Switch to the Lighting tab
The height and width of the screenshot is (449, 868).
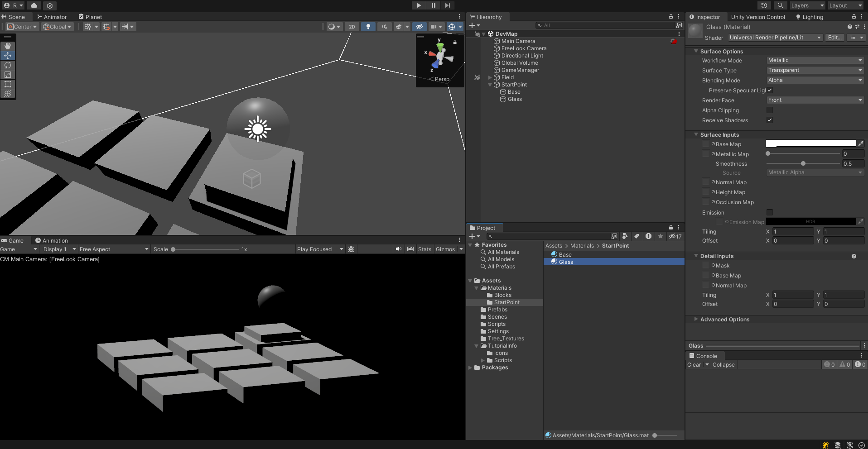point(809,17)
